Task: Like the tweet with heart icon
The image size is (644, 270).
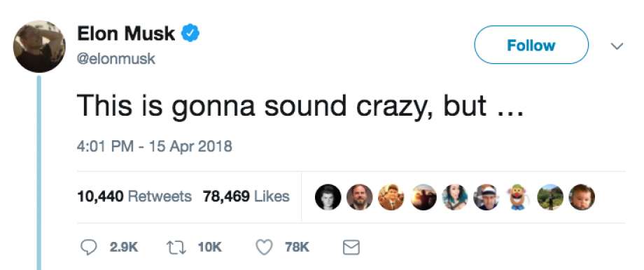Action: pos(264,248)
